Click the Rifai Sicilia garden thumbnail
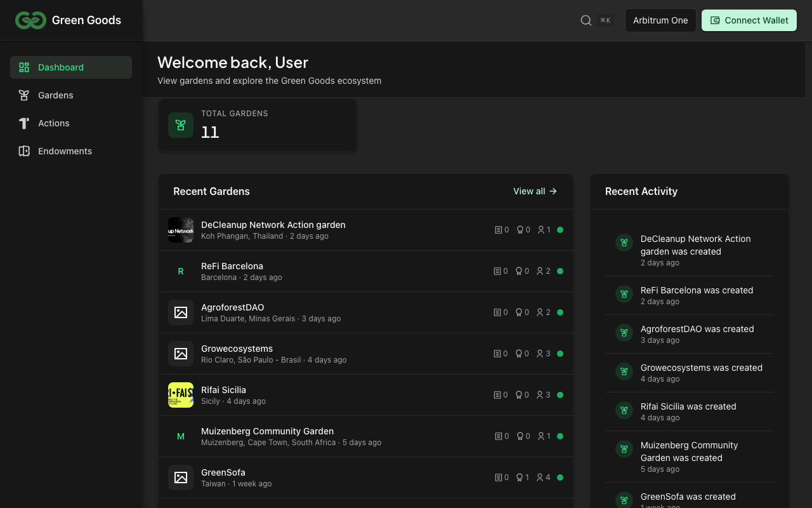 pos(181,395)
